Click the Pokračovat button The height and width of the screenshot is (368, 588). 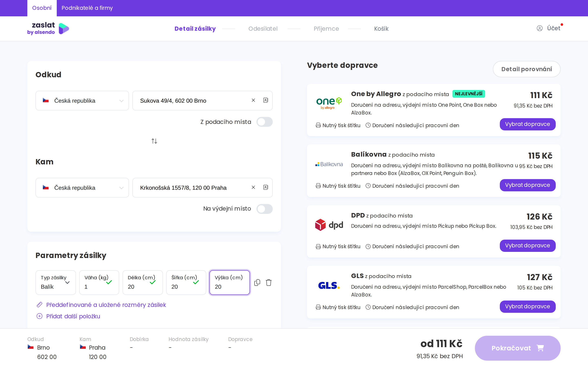click(x=518, y=348)
